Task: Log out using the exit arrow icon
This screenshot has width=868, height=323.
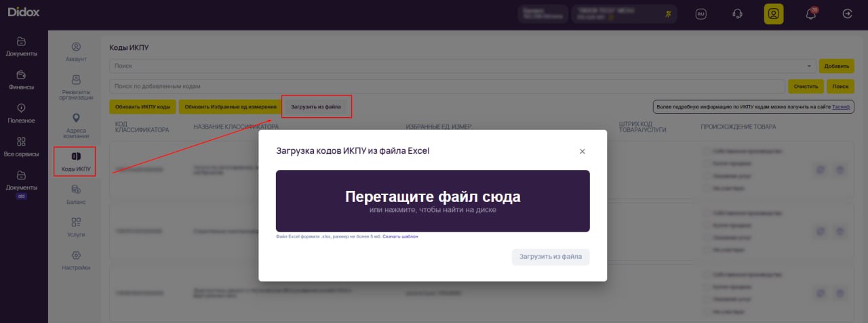Action: coord(847,14)
